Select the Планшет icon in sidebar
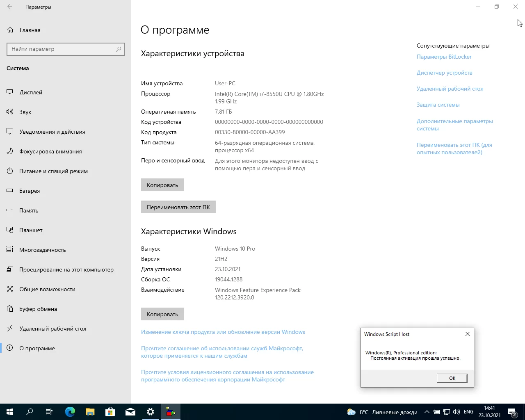Screen dimensions: 525x420 click(10, 230)
